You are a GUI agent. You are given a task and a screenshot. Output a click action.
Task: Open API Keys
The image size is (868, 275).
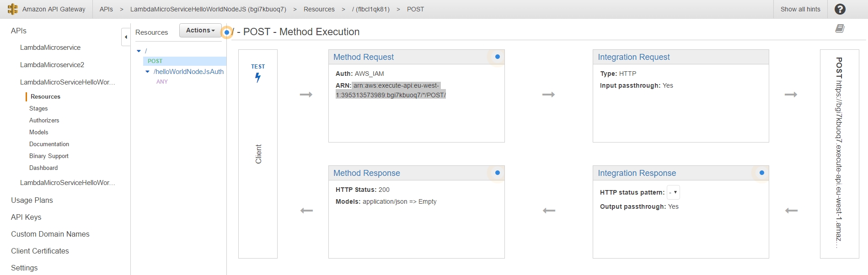click(26, 217)
